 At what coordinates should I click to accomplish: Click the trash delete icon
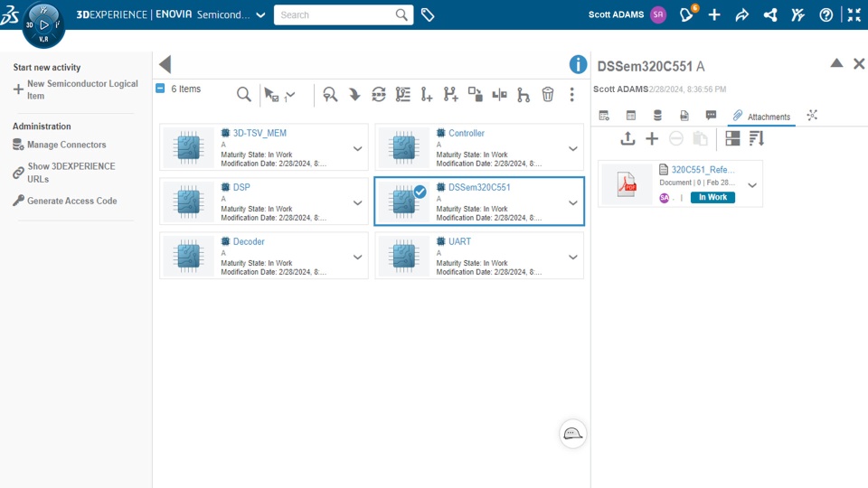tap(548, 95)
